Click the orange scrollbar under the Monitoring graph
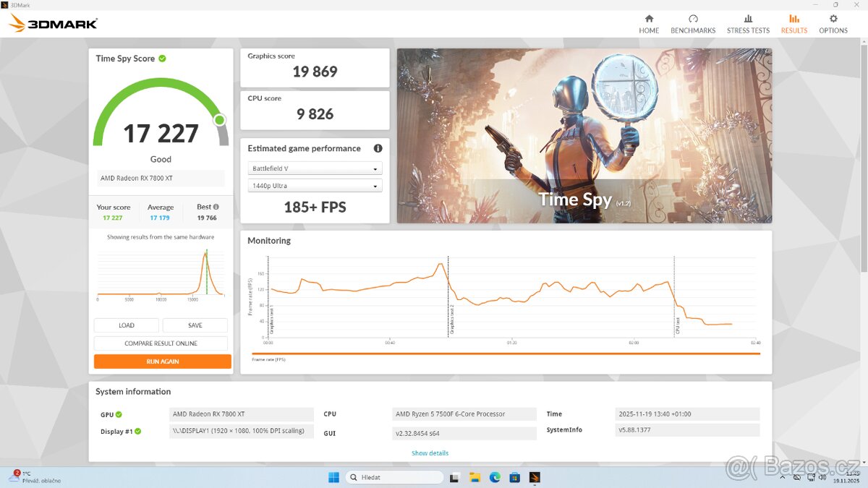Screen dimensions: 868x488 (x=506, y=354)
